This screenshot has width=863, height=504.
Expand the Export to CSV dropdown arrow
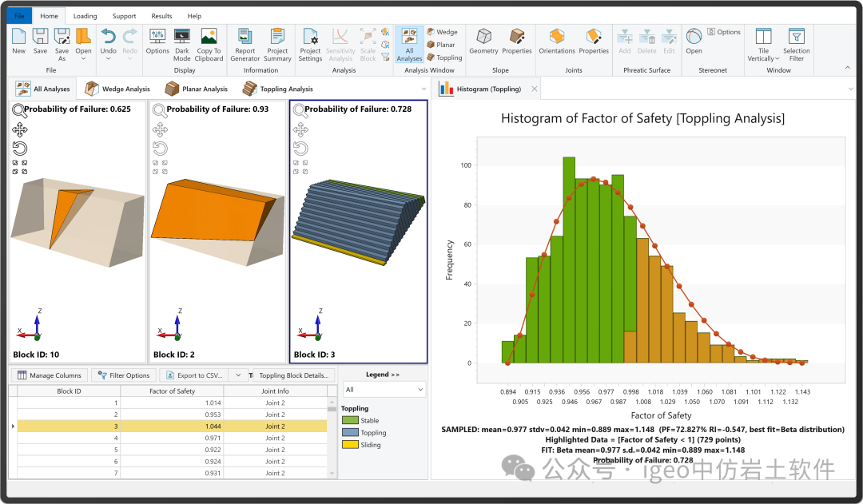238,375
